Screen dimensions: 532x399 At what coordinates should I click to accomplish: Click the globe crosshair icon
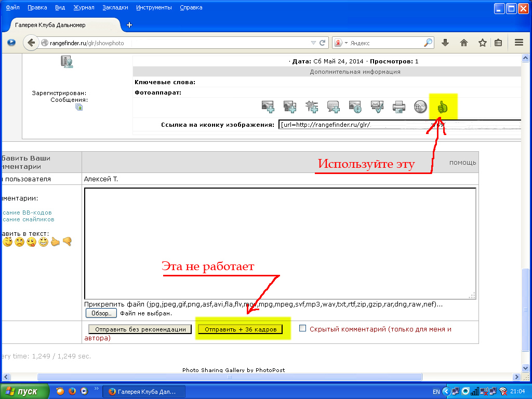point(420,107)
